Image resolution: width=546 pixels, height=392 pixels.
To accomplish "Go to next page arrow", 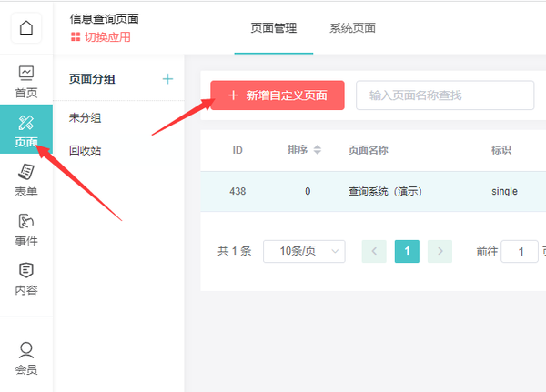I will pyautogui.click(x=440, y=251).
